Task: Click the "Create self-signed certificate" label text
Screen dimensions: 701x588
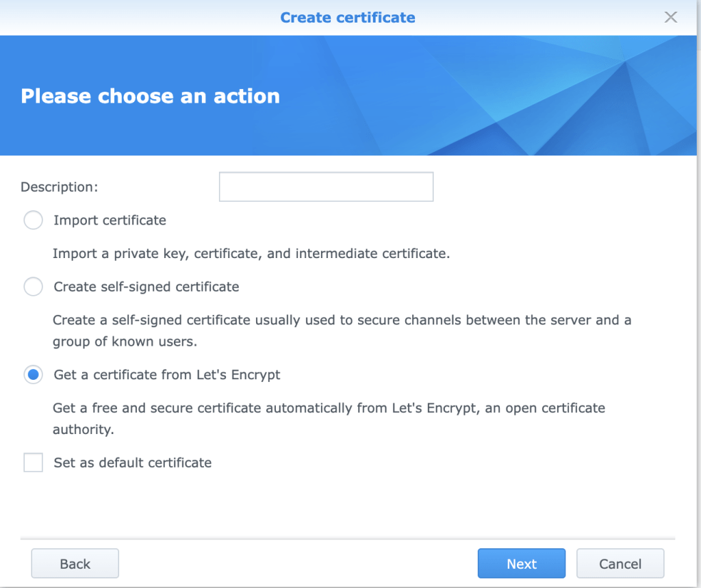Action: coord(146,287)
